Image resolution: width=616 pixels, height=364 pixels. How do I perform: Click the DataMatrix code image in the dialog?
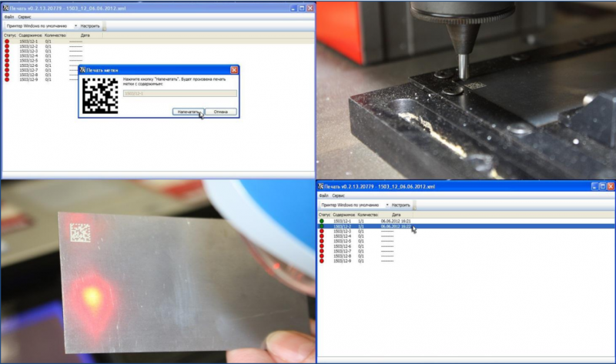(x=99, y=96)
